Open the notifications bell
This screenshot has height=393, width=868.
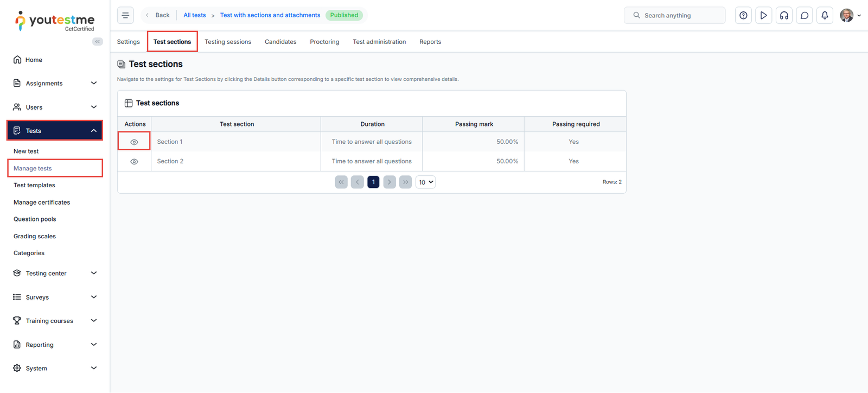point(825,15)
